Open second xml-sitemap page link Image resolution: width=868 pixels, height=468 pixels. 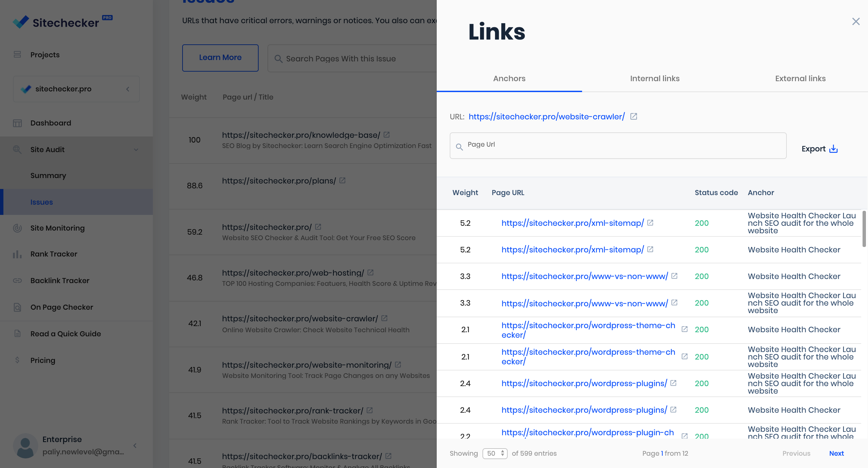tap(573, 250)
